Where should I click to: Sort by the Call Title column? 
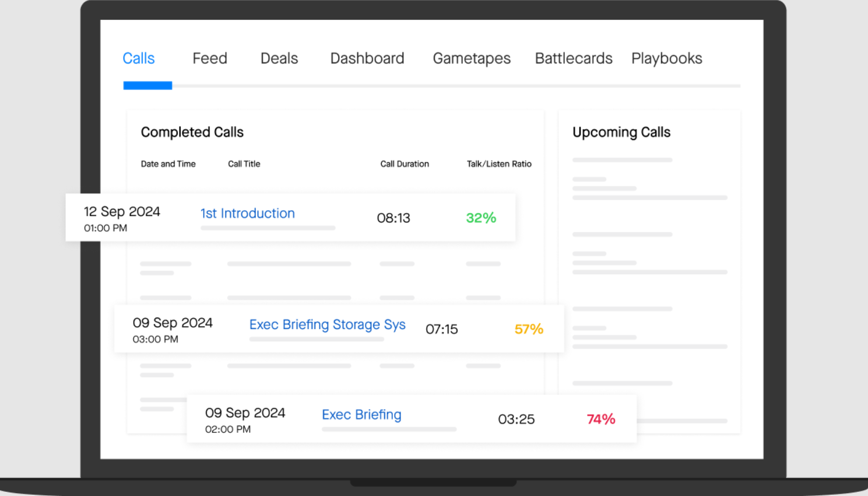point(244,164)
